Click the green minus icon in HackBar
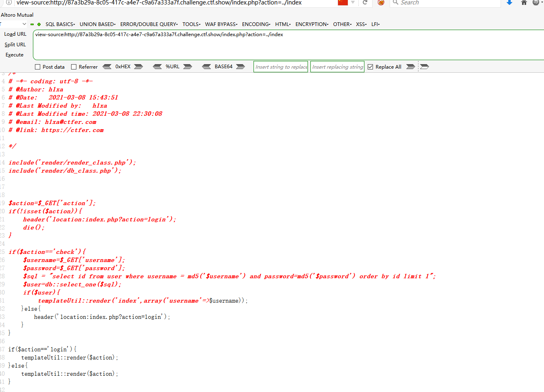544x392 pixels. [x=32, y=24]
